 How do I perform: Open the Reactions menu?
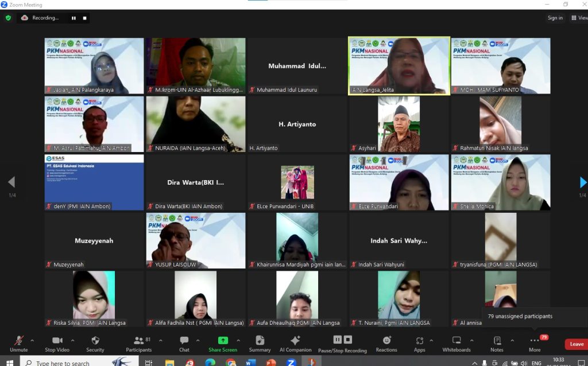(386, 343)
